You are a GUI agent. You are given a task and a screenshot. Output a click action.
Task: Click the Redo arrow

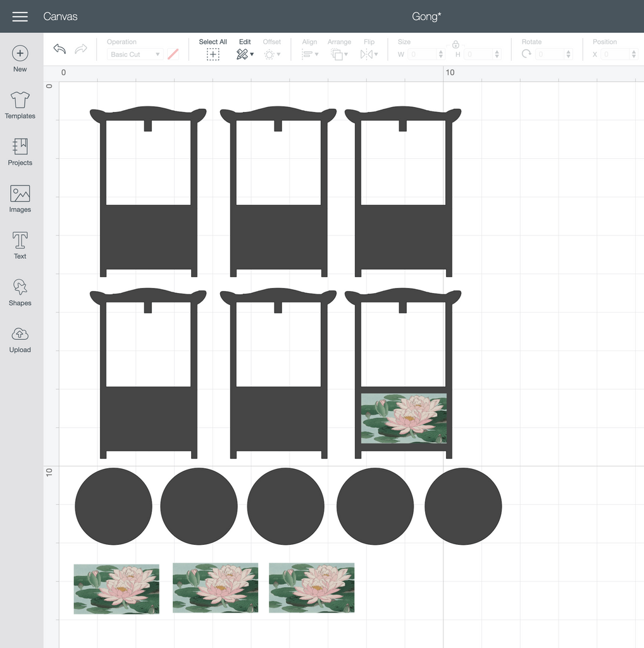(81, 49)
